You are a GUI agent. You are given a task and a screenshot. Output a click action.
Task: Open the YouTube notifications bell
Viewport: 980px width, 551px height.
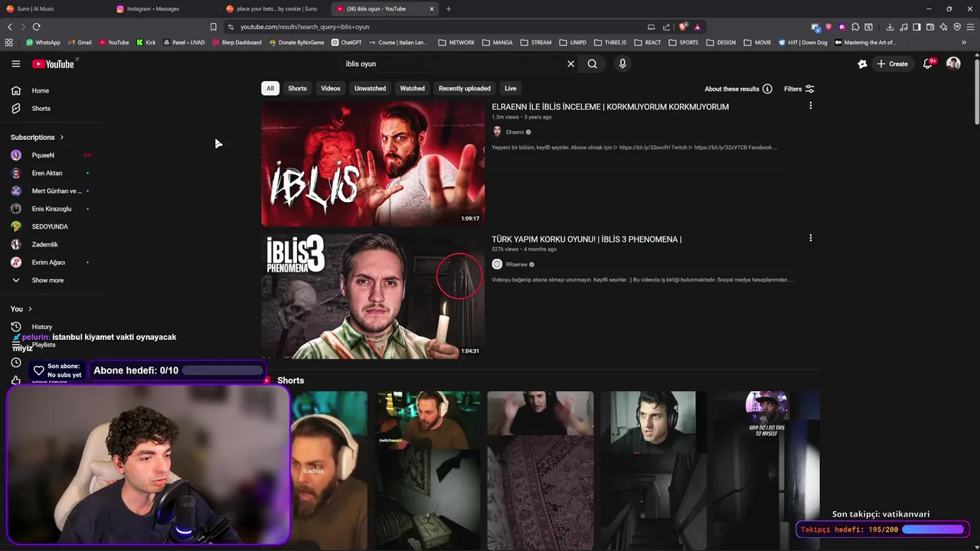(928, 64)
